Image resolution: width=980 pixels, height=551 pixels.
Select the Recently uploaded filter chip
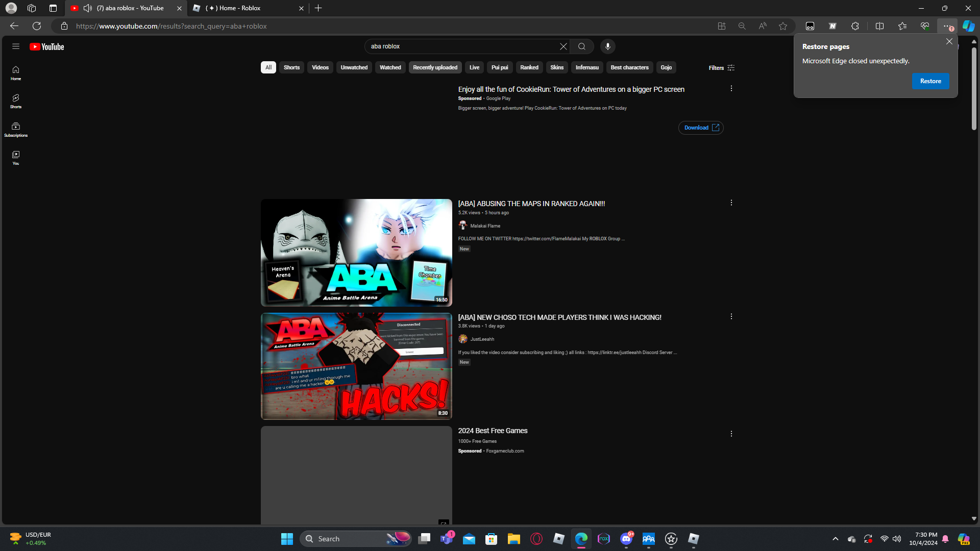click(435, 67)
